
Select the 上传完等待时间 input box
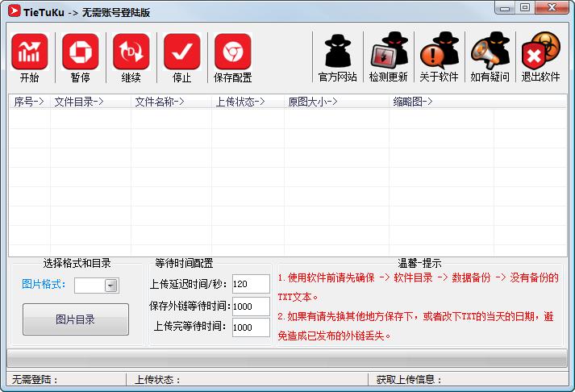pos(250,327)
